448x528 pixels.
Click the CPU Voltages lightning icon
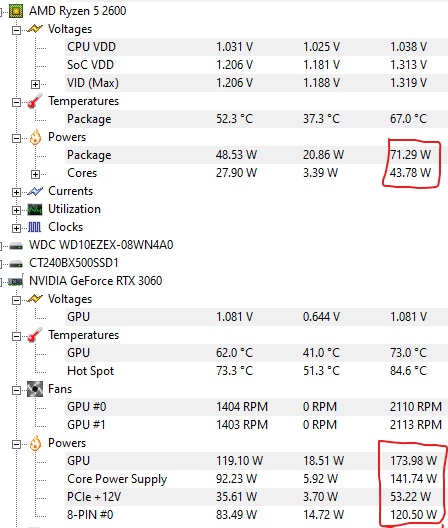(x=35, y=29)
